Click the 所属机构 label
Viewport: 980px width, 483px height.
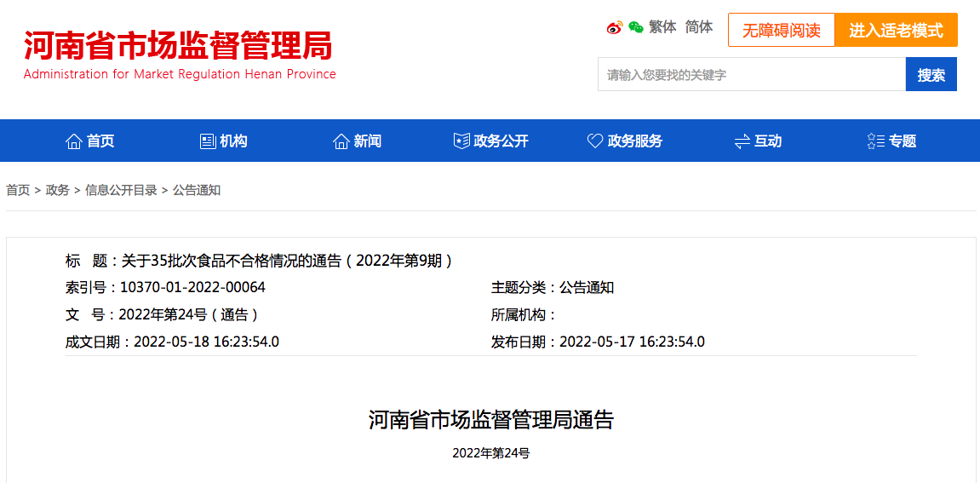(524, 314)
